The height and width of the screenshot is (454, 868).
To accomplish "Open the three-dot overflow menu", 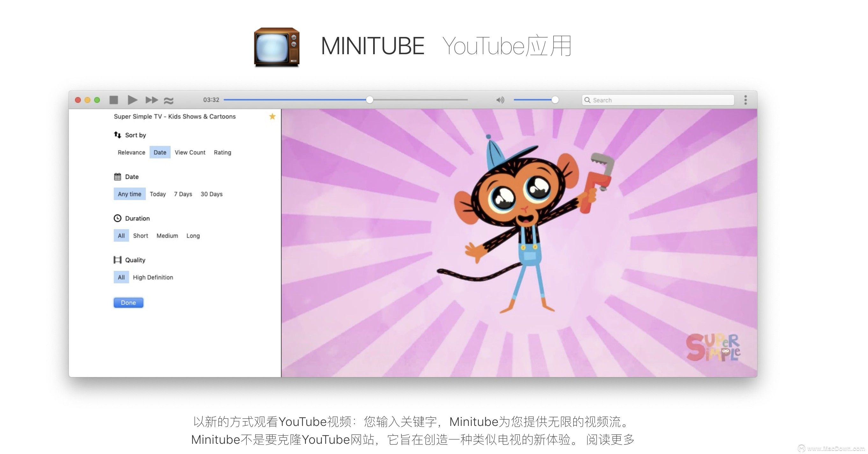I will pos(746,100).
